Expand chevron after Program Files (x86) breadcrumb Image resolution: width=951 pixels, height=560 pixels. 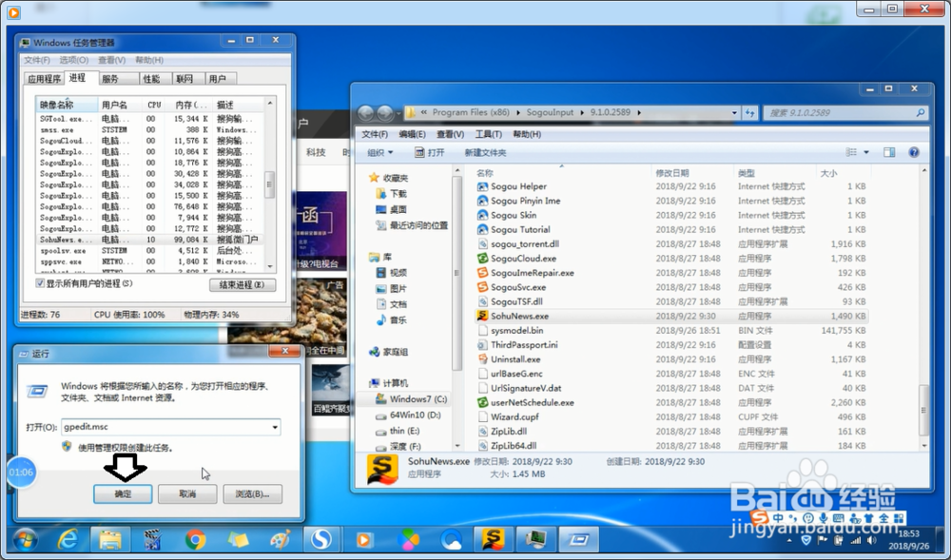(518, 113)
